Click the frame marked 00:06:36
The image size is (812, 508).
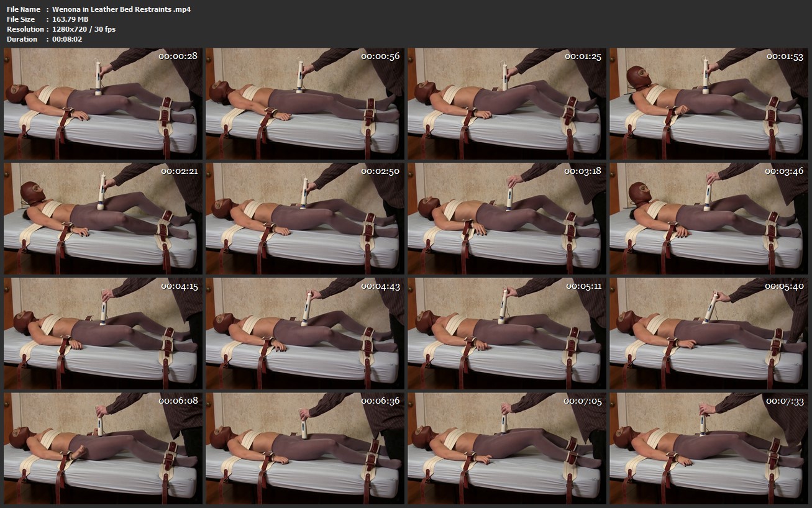click(305, 448)
